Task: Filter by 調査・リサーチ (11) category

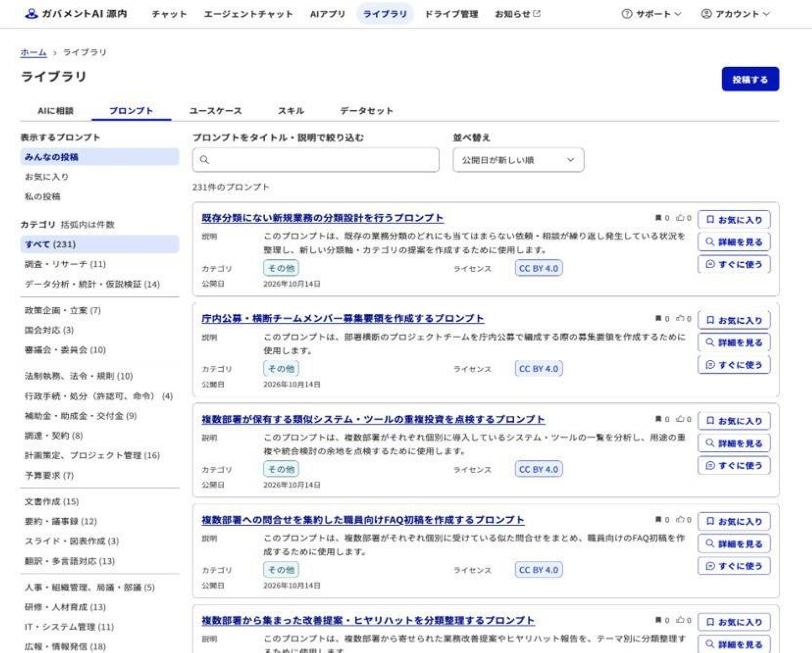Action: pos(65,264)
